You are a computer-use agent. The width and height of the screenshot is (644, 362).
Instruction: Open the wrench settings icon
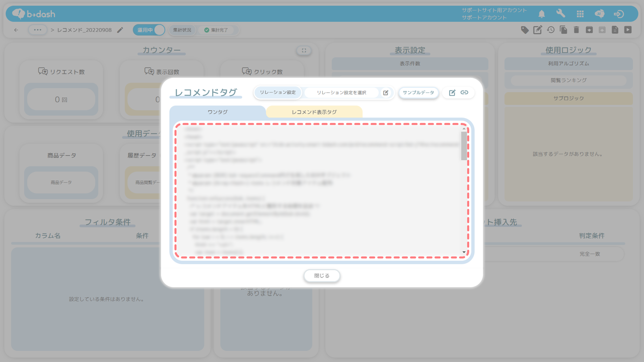tap(561, 14)
